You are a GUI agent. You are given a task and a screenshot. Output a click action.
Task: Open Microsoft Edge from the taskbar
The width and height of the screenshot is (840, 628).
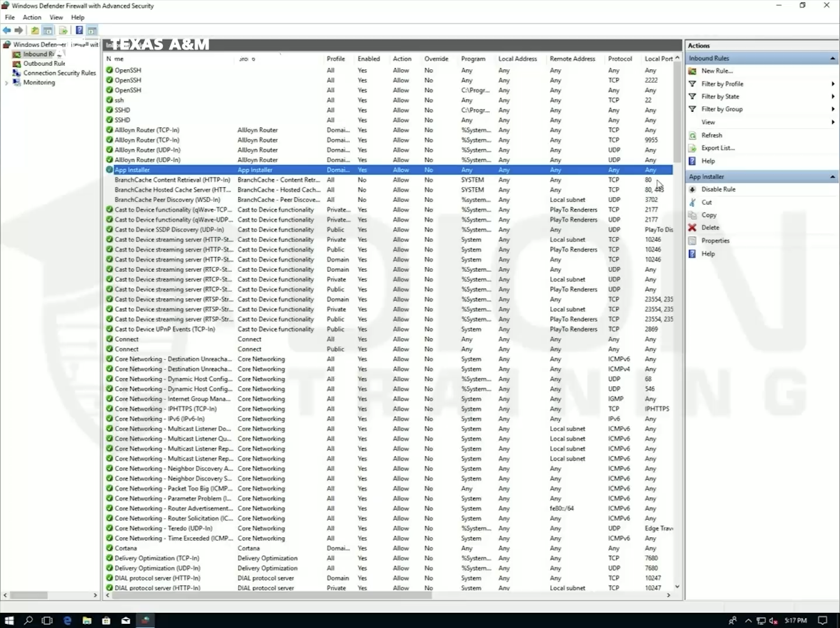pyautogui.click(x=67, y=620)
